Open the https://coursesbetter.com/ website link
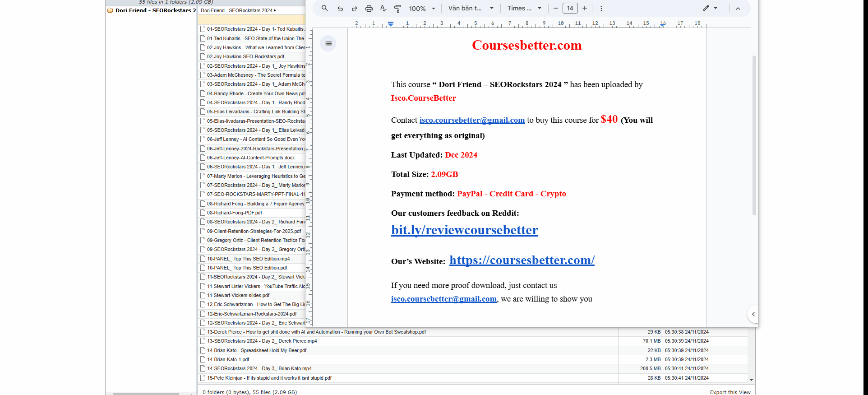The height and width of the screenshot is (395, 868). [x=522, y=260]
